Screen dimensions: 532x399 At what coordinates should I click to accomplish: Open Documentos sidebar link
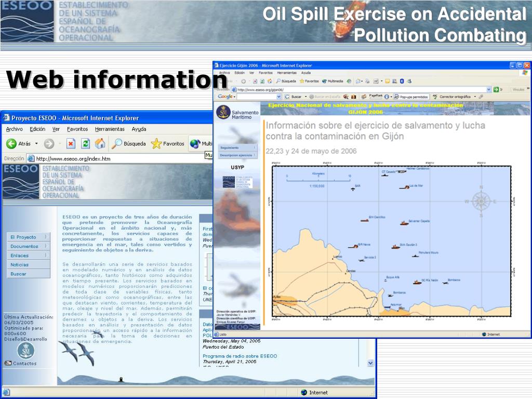[x=28, y=246]
